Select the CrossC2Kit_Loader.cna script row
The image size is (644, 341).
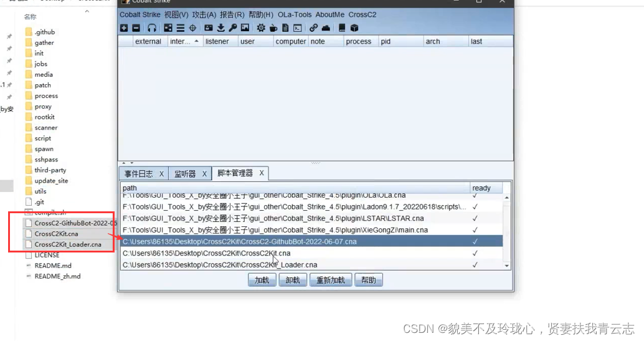pos(312,264)
